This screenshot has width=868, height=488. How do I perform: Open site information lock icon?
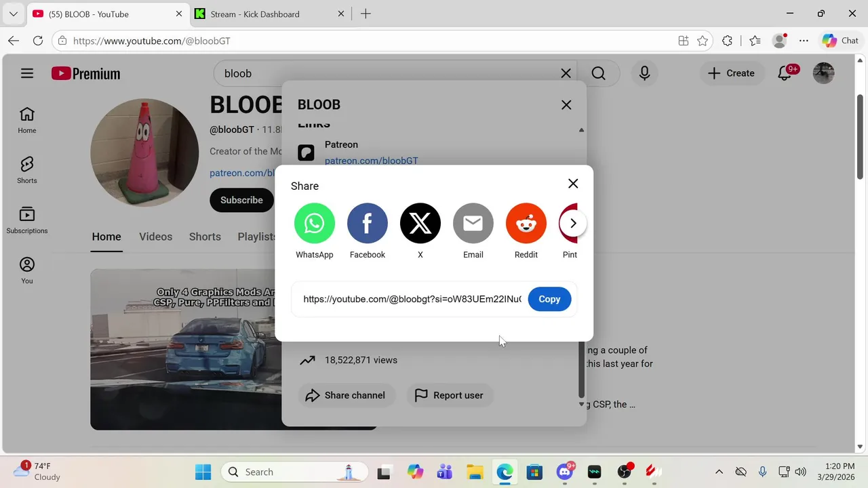62,41
